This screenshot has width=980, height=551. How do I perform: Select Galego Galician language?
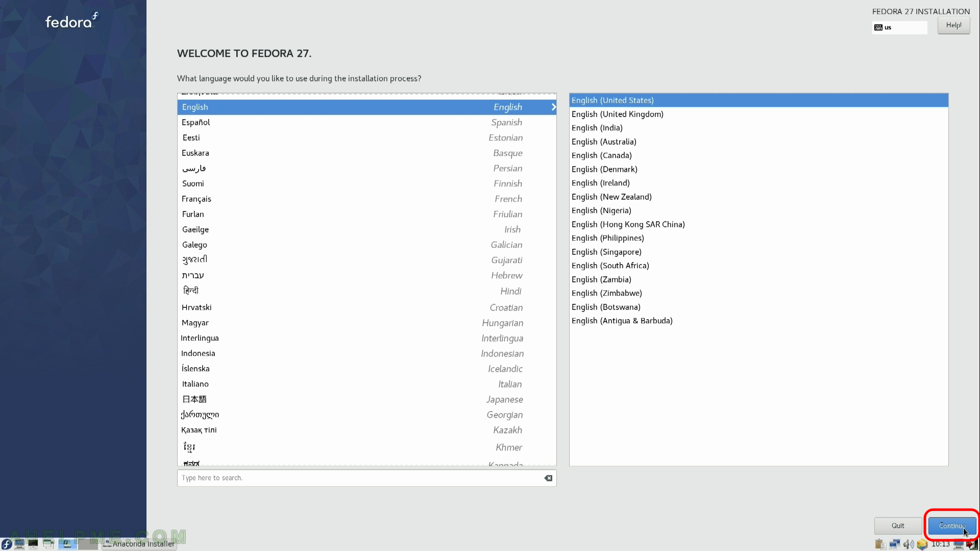pyautogui.click(x=366, y=245)
